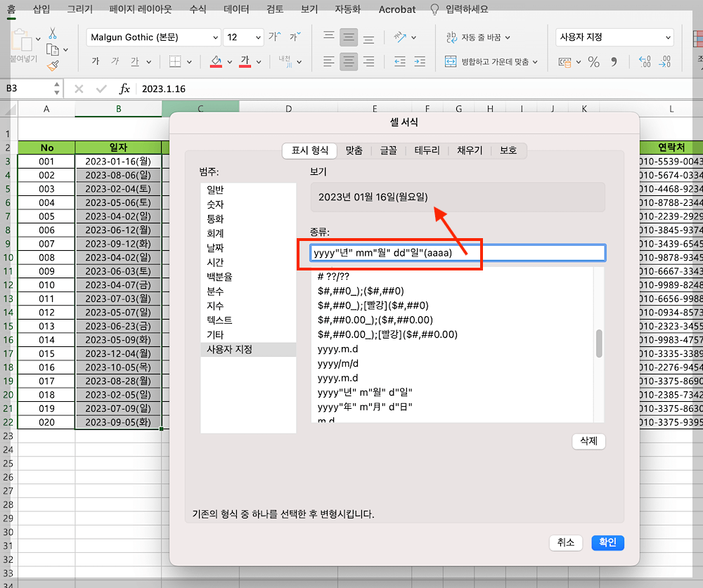The width and height of the screenshot is (703, 588).
Task: Toggle italic formatting
Action: tap(116, 62)
